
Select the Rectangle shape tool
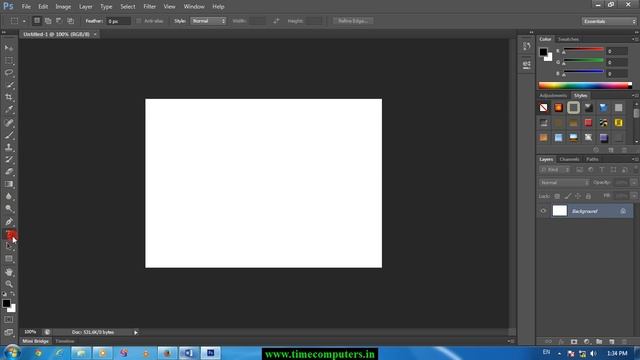pos(9,259)
